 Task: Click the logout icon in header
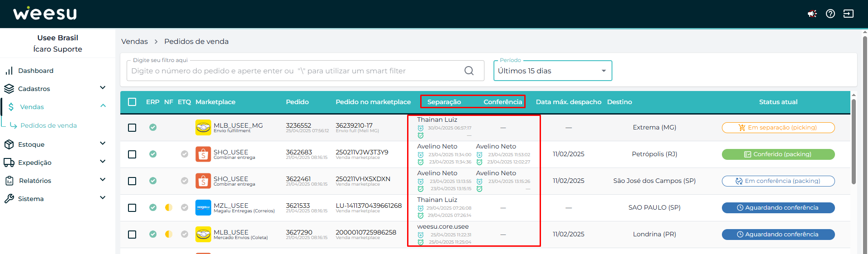(849, 14)
